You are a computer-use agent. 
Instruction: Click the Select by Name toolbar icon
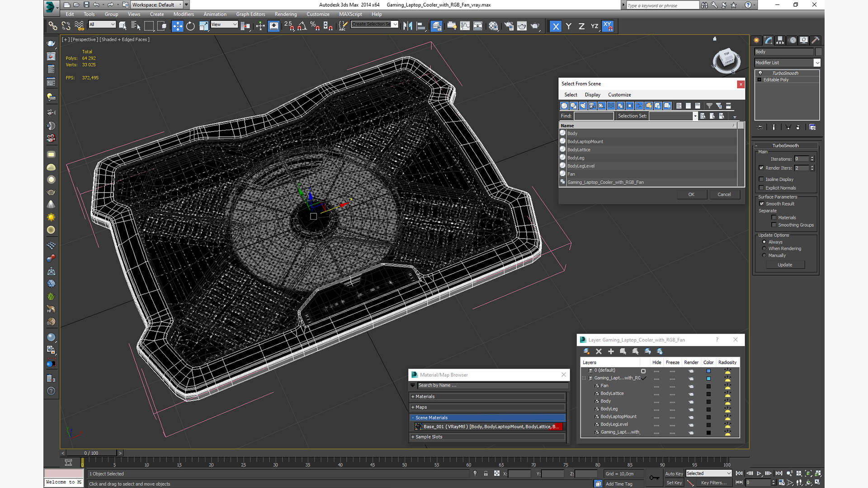[135, 26]
